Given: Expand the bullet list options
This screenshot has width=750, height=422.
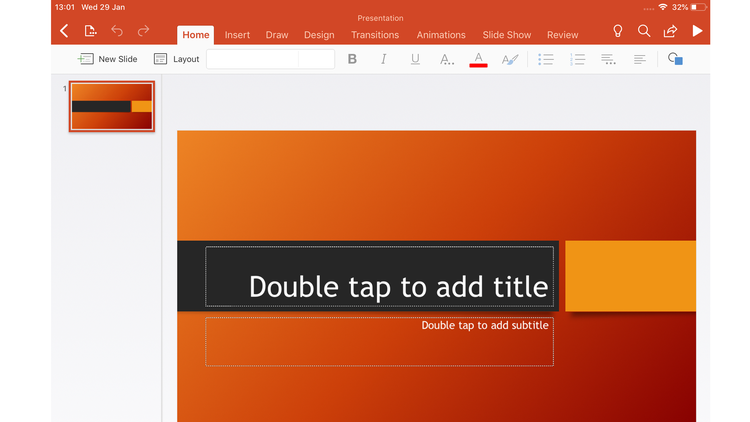Looking at the screenshot, I should (546, 59).
